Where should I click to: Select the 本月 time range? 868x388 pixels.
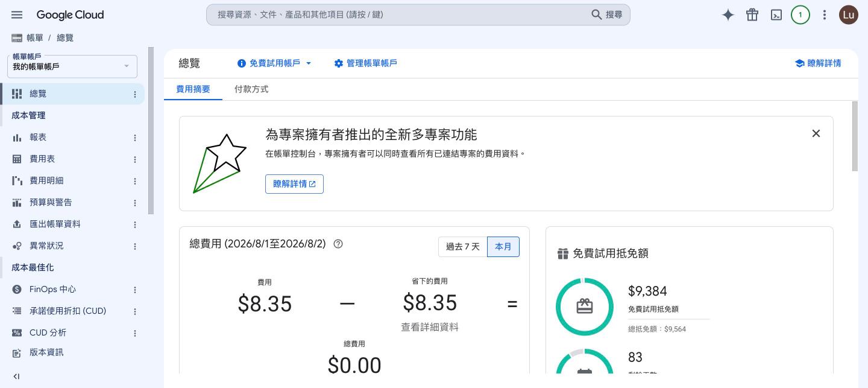click(x=503, y=247)
